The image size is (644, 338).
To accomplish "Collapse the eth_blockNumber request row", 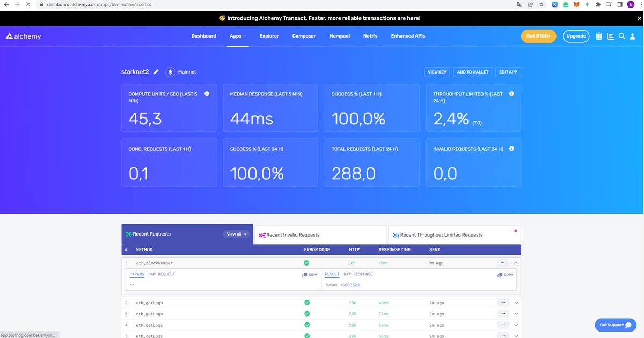I will pos(516,263).
